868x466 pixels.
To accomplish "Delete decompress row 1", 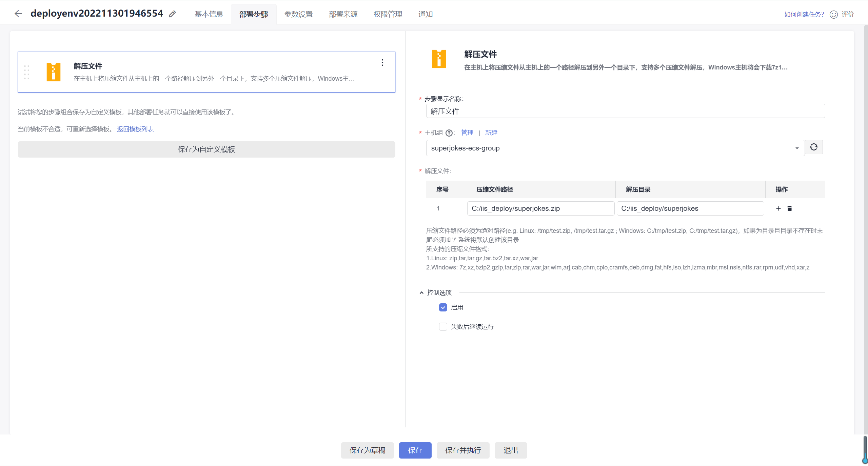I will click(x=789, y=208).
